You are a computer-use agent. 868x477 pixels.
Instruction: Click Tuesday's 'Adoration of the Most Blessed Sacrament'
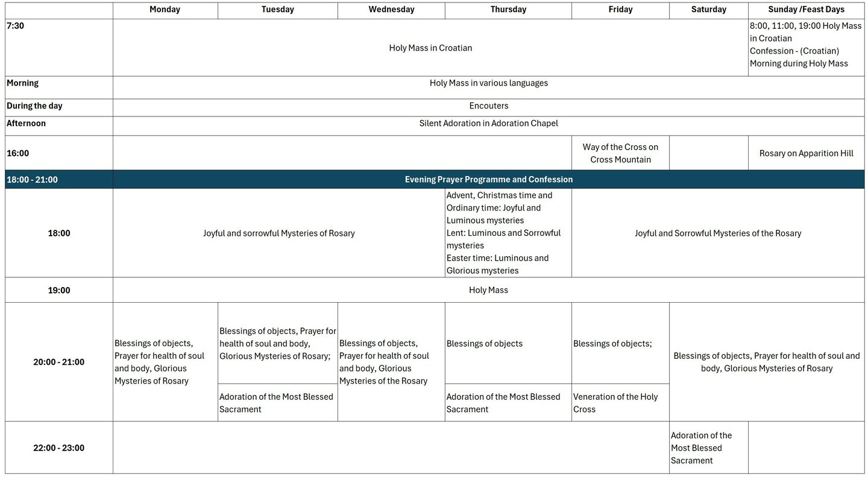click(x=278, y=403)
